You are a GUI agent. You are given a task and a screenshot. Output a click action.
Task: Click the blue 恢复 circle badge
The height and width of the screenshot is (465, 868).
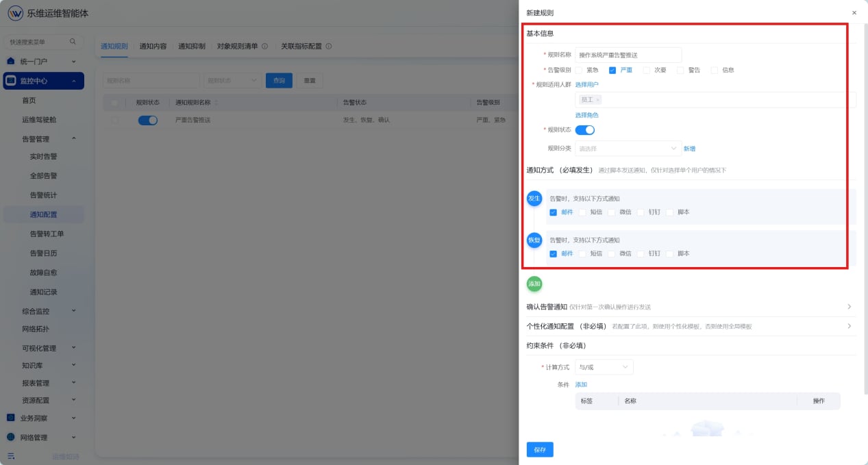pos(534,240)
